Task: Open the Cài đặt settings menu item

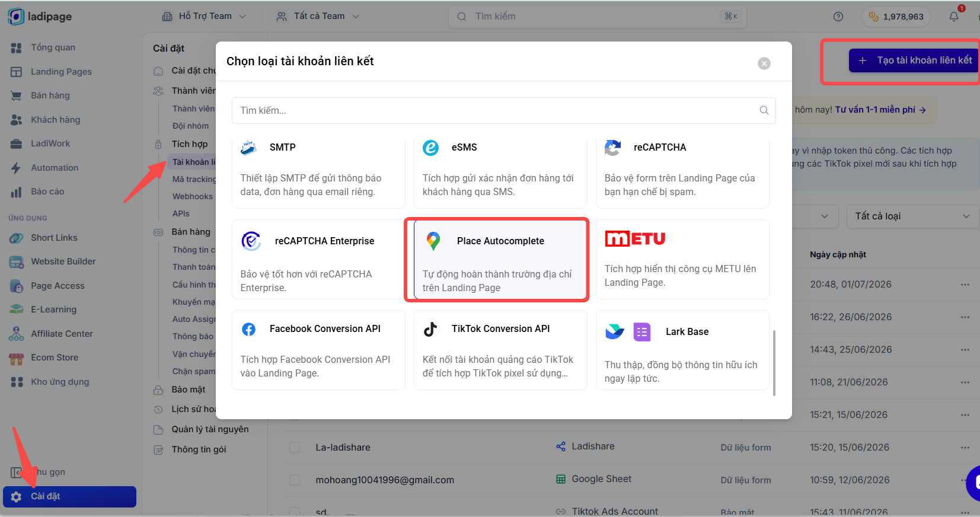Action: (x=70, y=497)
